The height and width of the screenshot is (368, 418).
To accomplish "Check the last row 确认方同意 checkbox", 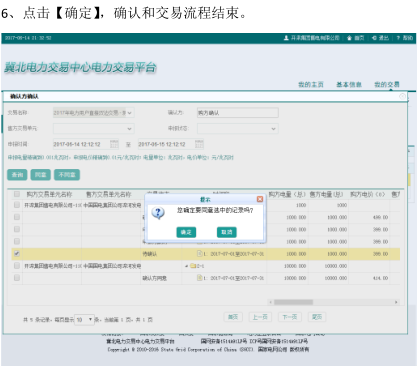I will coord(17,278).
